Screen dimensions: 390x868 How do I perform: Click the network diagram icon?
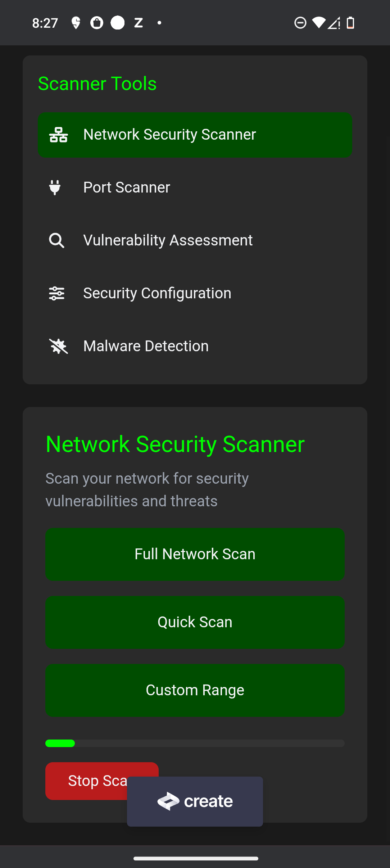click(x=58, y=135)
